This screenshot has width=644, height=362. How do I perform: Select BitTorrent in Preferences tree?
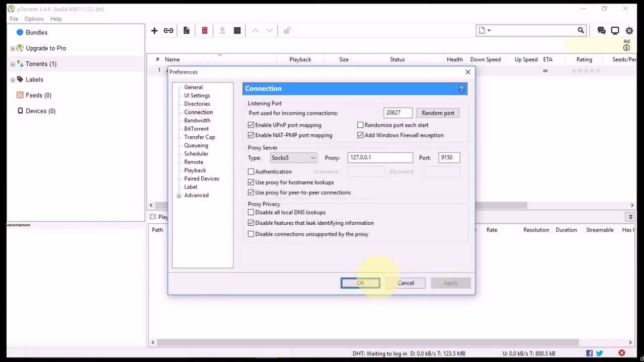point(196,129)
